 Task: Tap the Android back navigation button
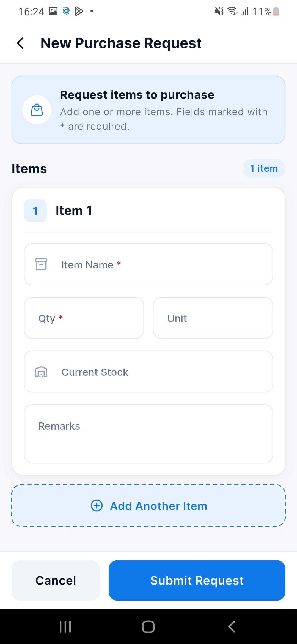(x=232, y=627)
